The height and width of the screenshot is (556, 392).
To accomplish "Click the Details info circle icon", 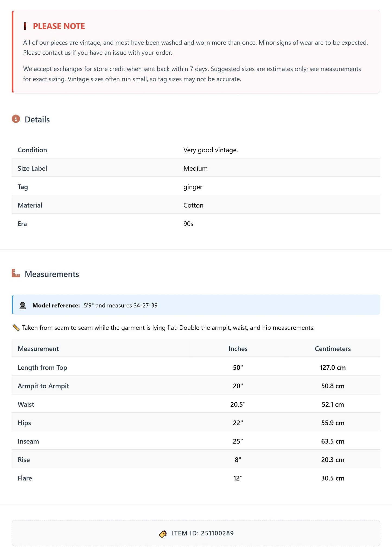I will (16, 119).
